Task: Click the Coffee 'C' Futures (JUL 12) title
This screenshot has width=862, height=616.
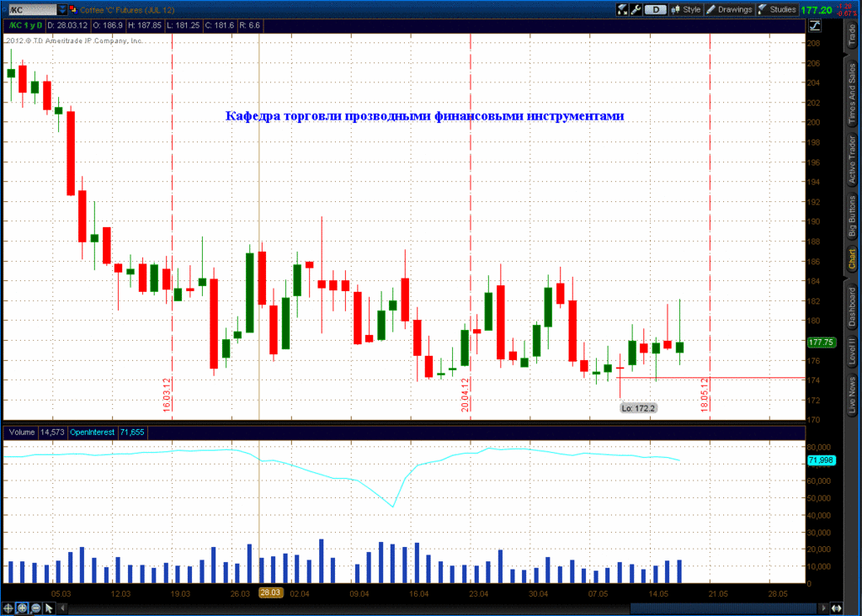Action: [x=127, y=10]
